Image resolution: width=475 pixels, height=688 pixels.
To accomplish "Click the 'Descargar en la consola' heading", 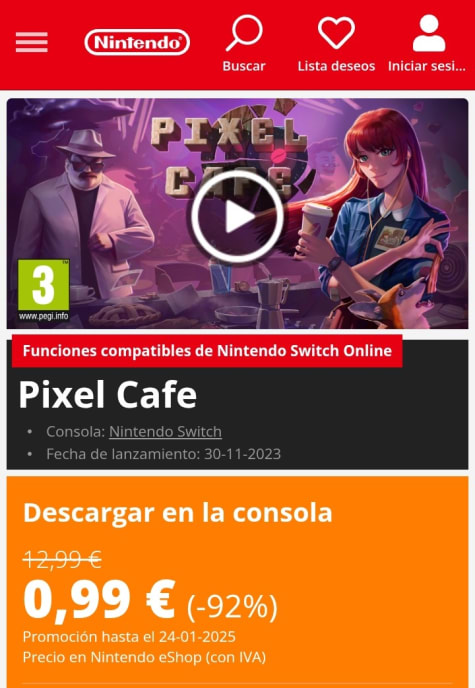I will click(x=178, y=512).
